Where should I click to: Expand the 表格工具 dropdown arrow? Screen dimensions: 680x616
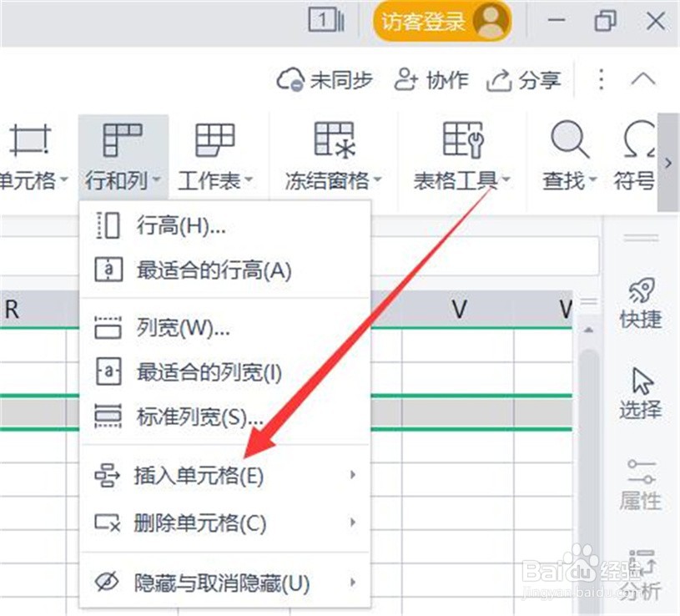tap(506, 179)
